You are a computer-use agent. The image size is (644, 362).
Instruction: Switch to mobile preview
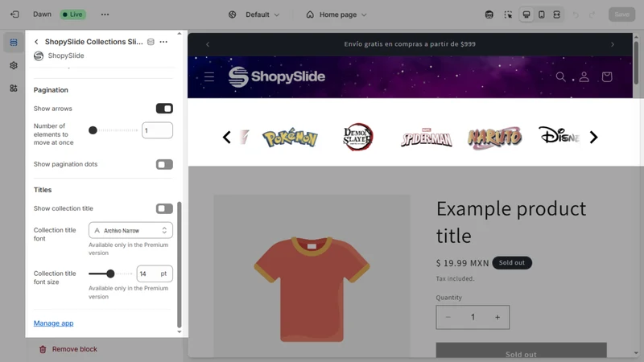pos(542,14)
